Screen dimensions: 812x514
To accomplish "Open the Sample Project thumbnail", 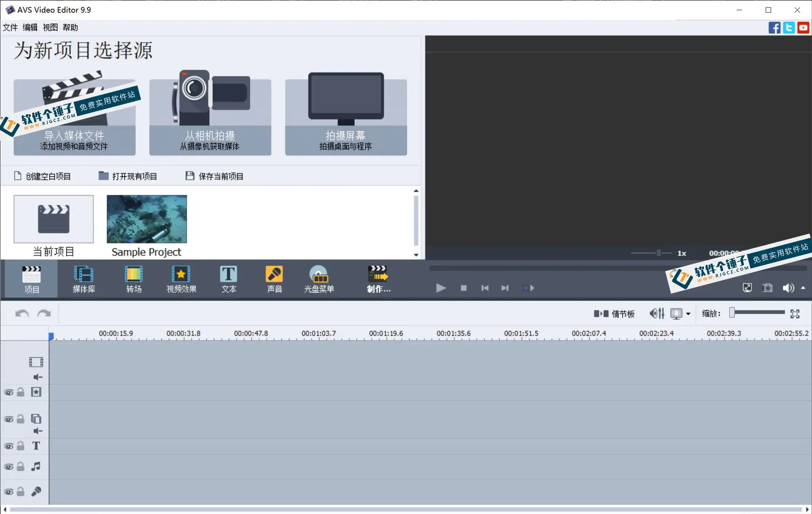I will tap(146, 219).
